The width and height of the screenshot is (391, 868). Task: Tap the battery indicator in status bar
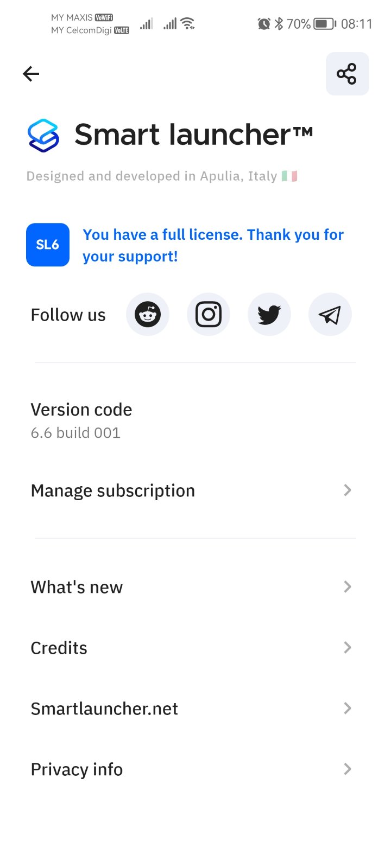tap(324, 24)
